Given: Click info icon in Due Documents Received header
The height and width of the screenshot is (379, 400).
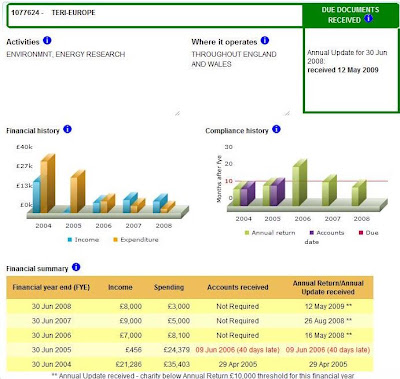Looking at the screenshot, I should point(368,18).
